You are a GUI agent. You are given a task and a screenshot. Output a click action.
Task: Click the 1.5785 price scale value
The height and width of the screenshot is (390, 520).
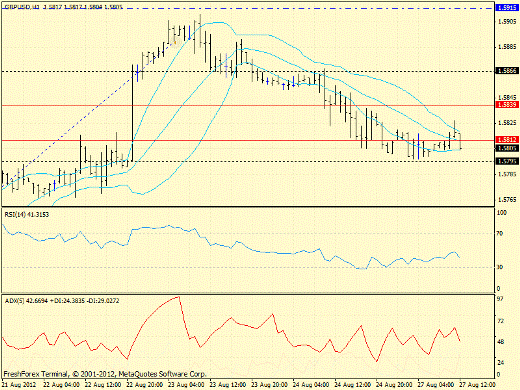[507, 174]
